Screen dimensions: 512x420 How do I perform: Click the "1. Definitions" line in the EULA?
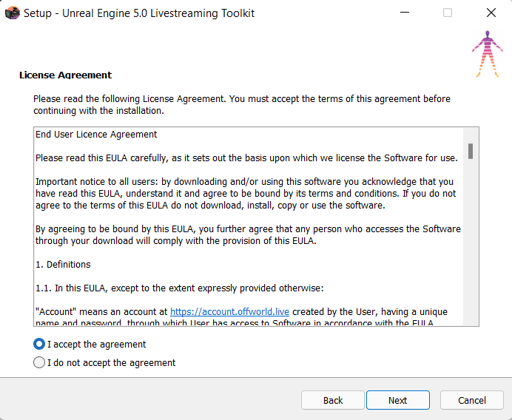[63, 264]
